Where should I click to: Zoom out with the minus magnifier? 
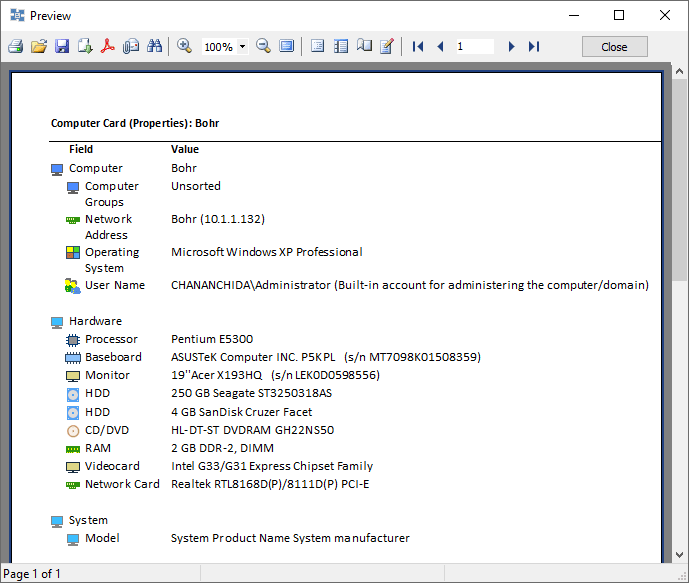[x=263, y=46]
